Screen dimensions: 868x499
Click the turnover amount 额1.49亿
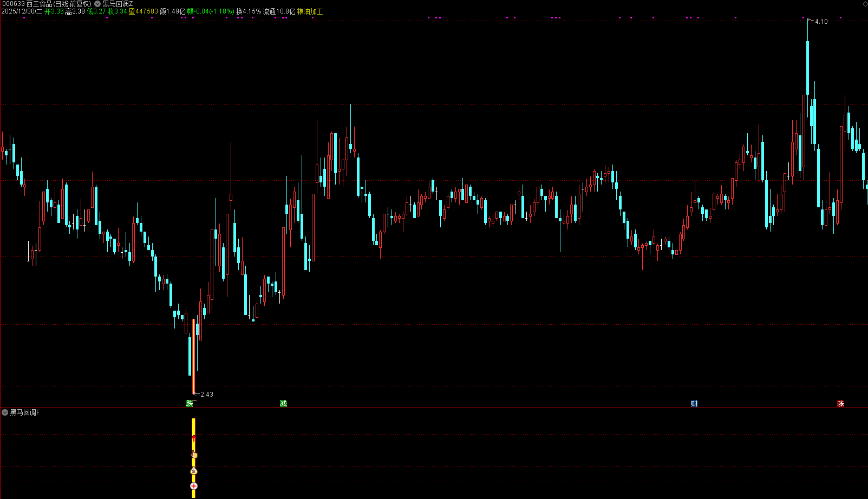point(173,11)
